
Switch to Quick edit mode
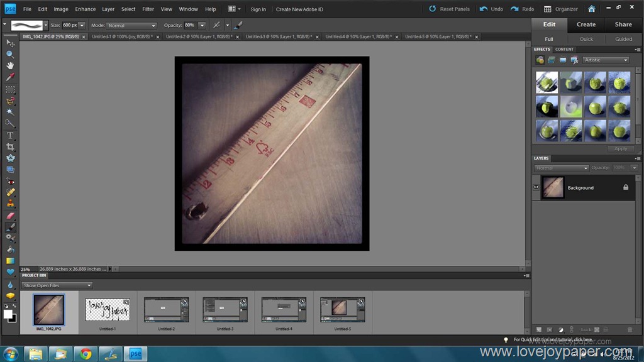point(586,39)
